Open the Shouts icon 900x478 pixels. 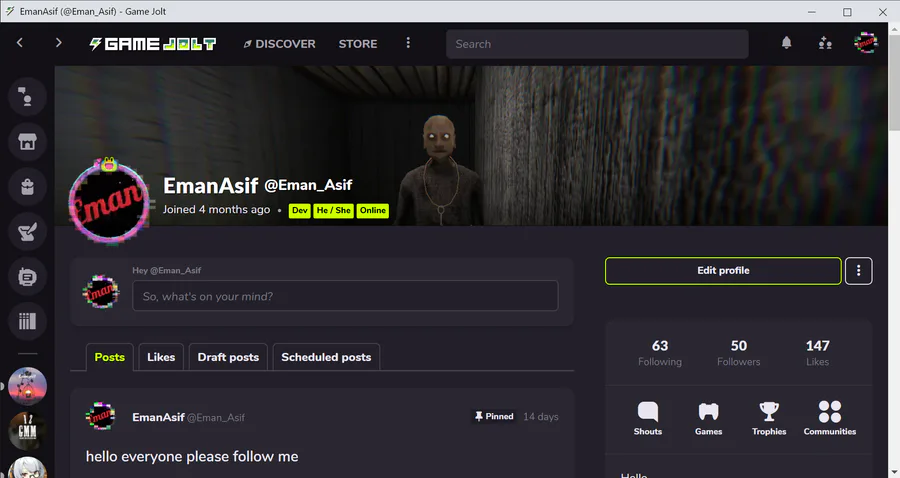click(x=647, y=418)
